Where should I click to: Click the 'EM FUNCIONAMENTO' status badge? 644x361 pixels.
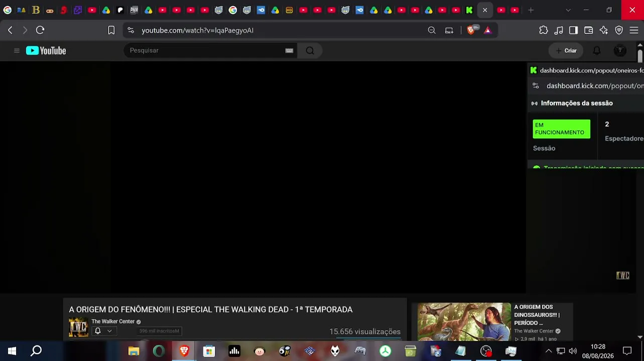pyautogui.click(x=561, y=129)
